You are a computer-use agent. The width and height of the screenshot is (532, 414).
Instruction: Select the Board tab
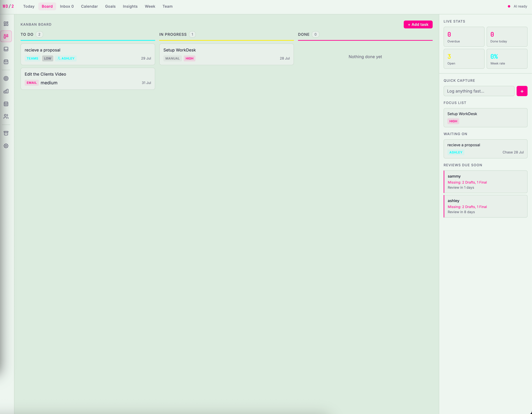tap(47, 6)
